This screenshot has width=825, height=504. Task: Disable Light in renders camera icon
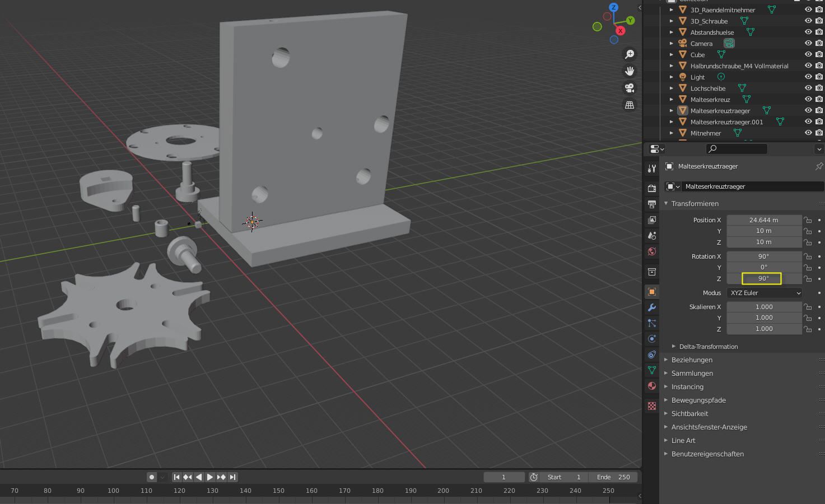click(x=819, y=77)
